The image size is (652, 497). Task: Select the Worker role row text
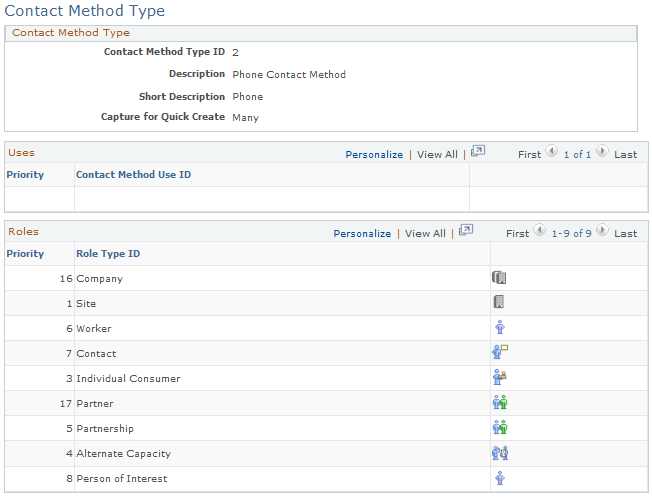click(x=94, y=329)
